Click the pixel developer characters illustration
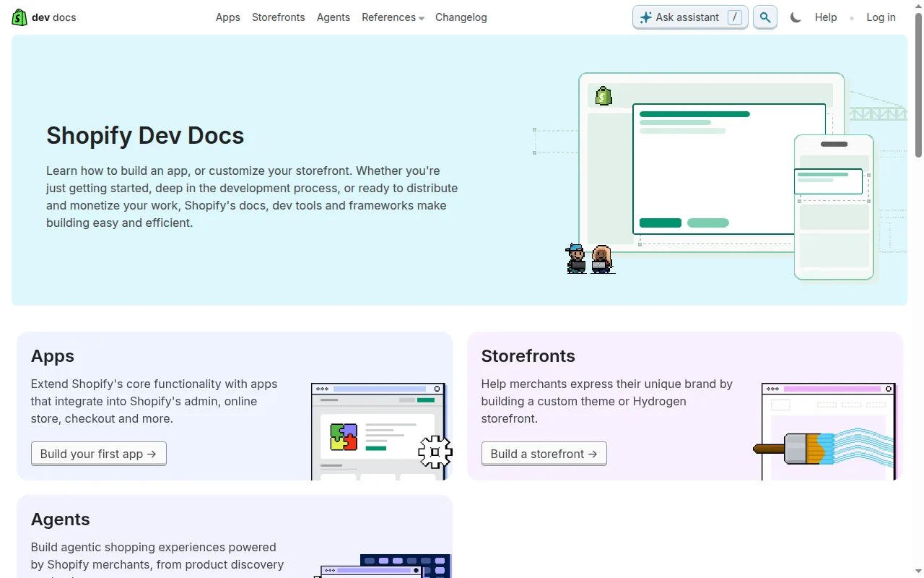Screen dimensions: 924x578 (590, 259)
